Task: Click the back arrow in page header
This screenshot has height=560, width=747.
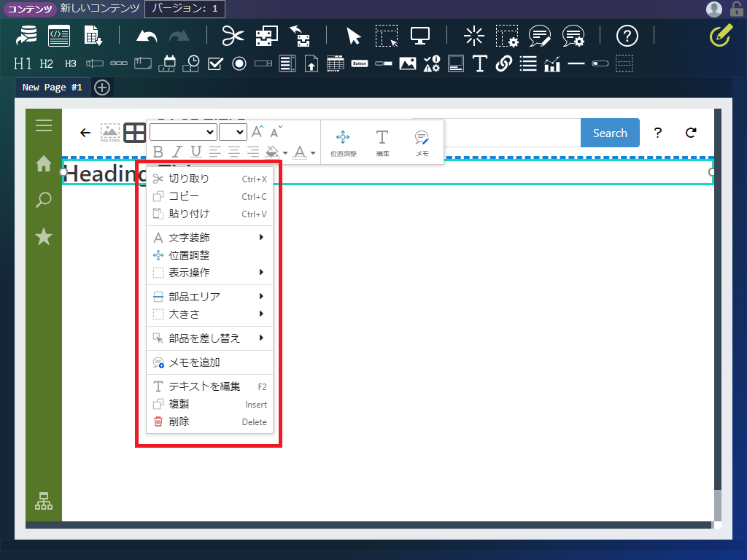Action: coord(85,133)
